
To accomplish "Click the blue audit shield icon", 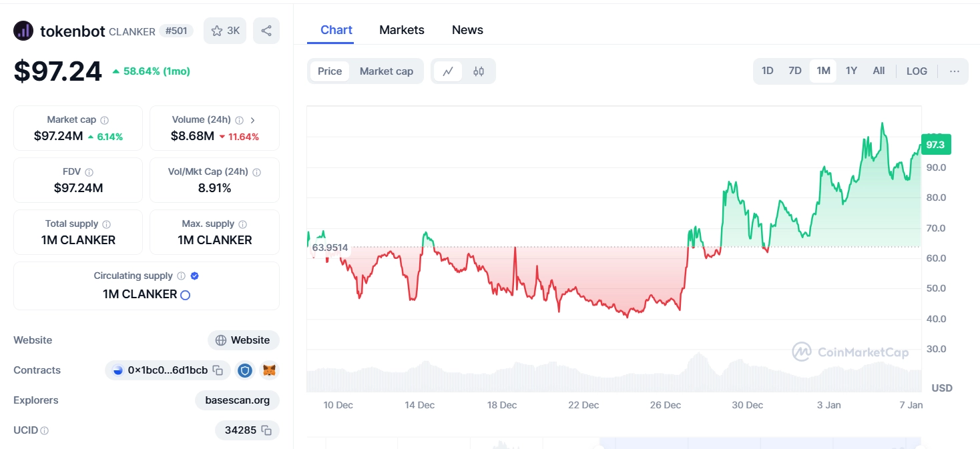I will click(x=245, y=370).
